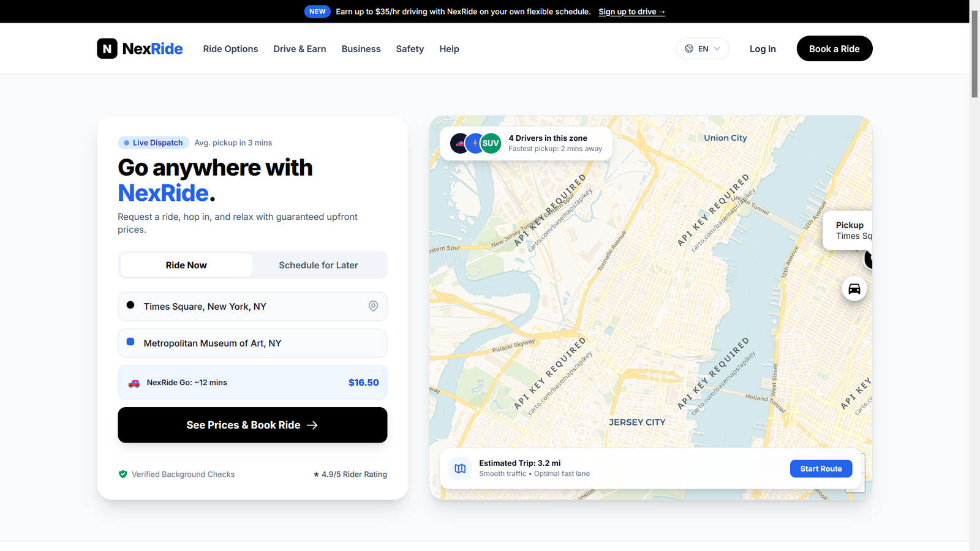Open the Ride Options menu
The image size is (980, 551).
click(230, 49)
